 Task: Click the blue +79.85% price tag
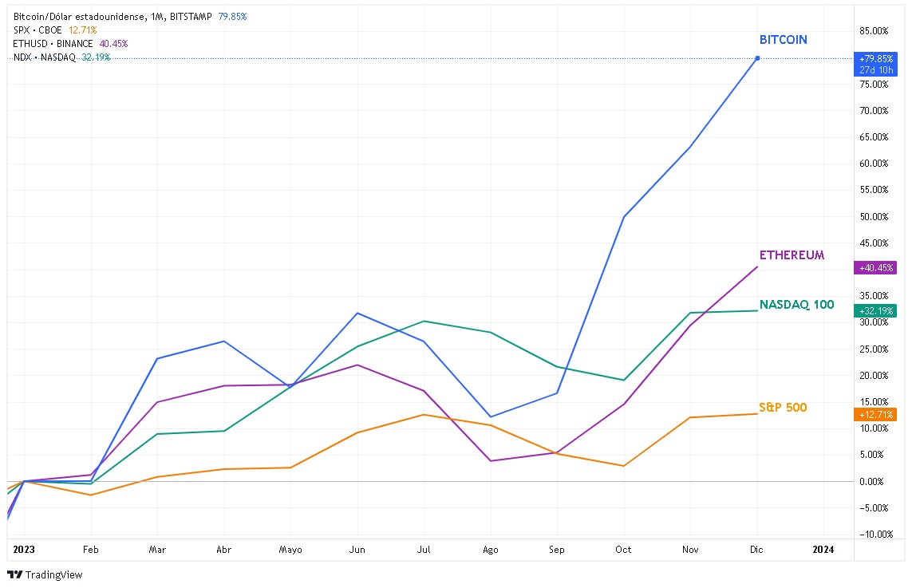click(x=874, y=58)
